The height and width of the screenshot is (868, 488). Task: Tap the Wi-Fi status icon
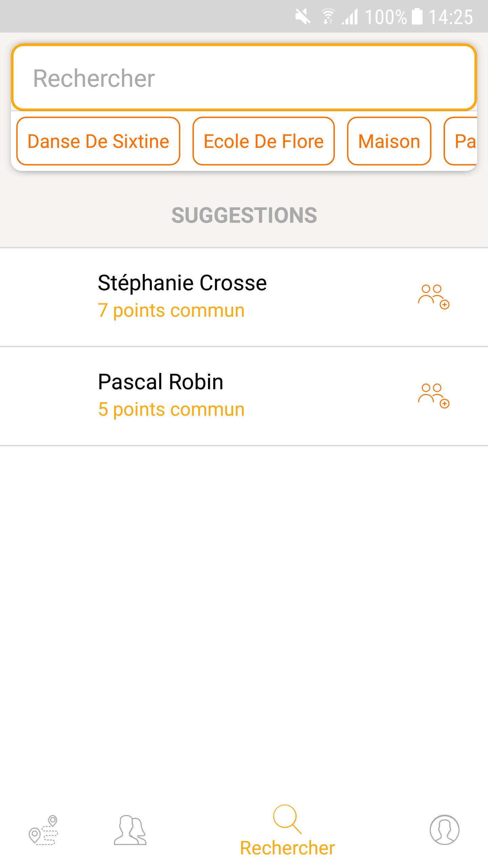pyautogui.click(x=328, y=17)
